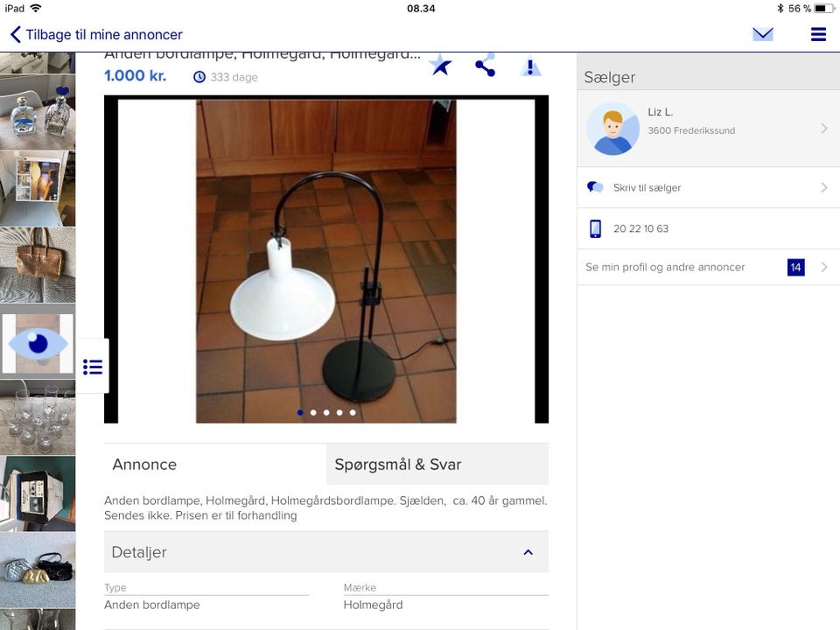Go back to Tilbage til mine annoncer

96,34
